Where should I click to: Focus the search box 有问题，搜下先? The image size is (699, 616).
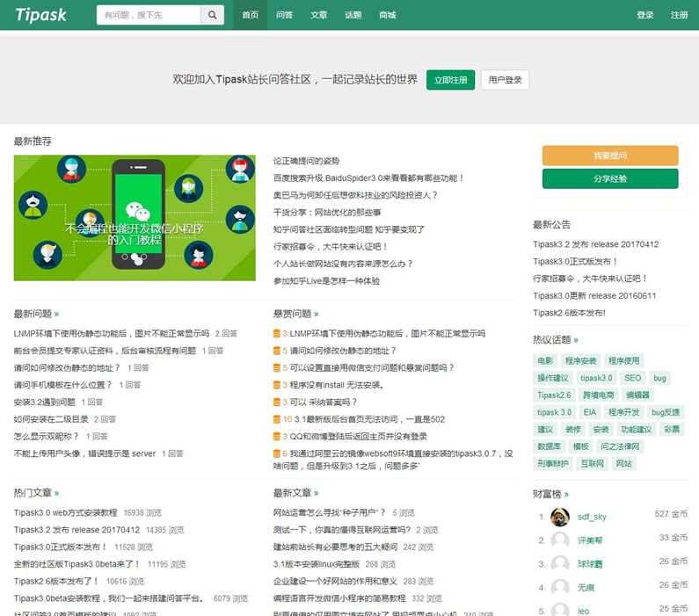pos(149,15)
